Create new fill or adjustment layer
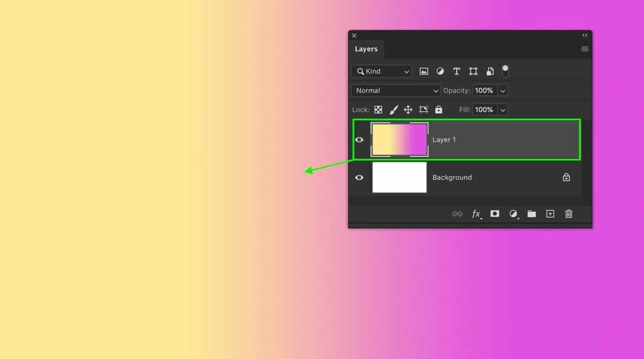 tap(514, 214)
